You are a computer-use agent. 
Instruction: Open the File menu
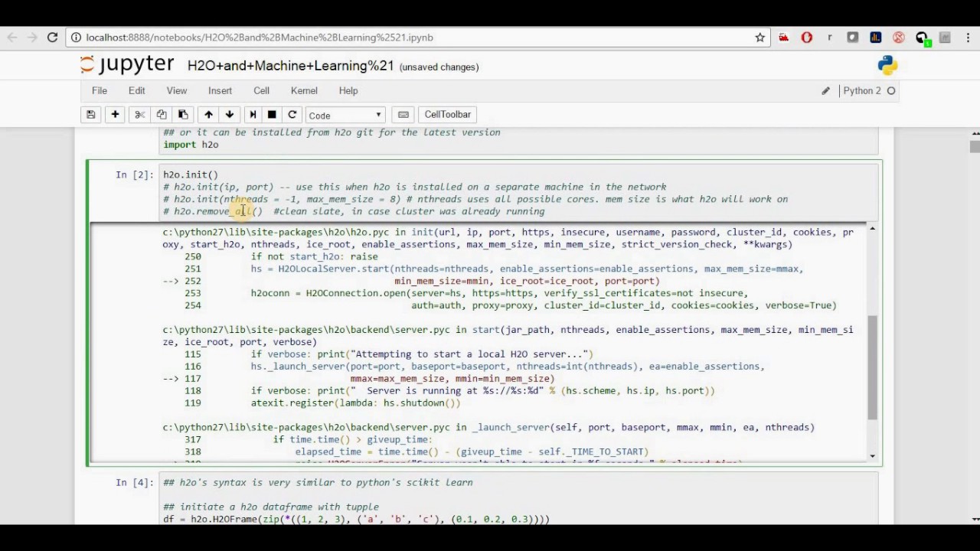100,90
